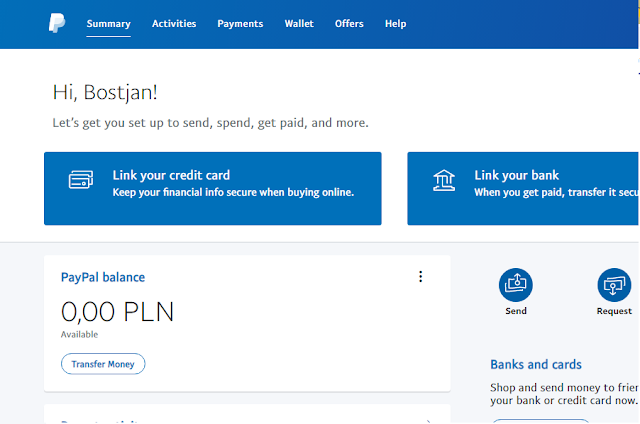Click the credit card icon
This screenshot has width=640, height=424.
[81, 180]
